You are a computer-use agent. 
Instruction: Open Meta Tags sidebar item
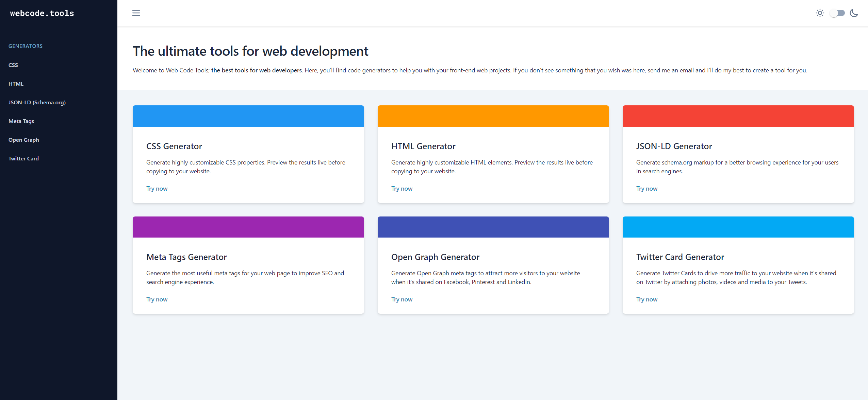[21, 121]
